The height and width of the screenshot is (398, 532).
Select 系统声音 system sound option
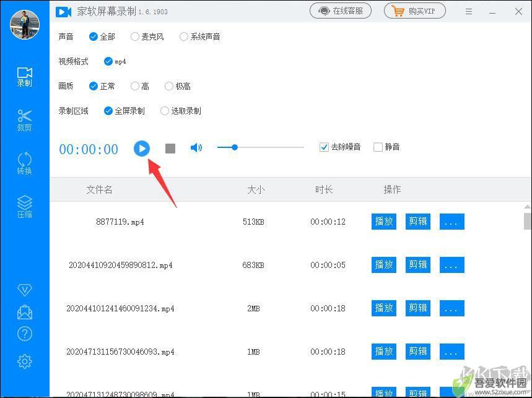tap(200, 37)
